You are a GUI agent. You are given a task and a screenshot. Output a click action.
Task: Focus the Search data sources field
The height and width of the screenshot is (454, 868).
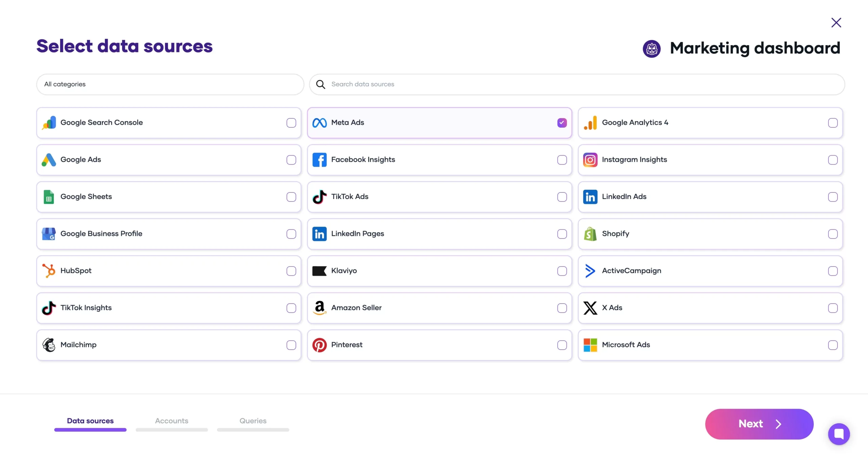coord(576,84)
